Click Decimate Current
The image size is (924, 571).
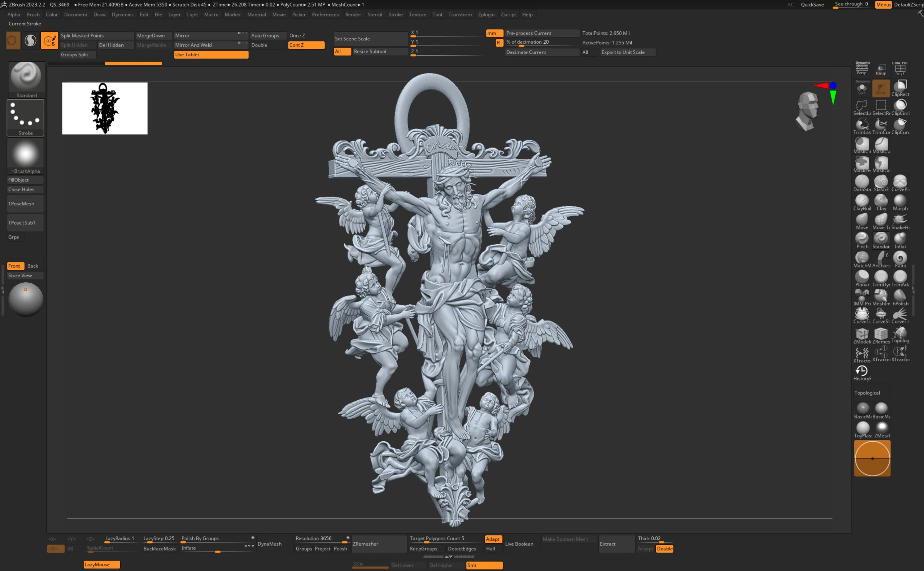point(542,52)
